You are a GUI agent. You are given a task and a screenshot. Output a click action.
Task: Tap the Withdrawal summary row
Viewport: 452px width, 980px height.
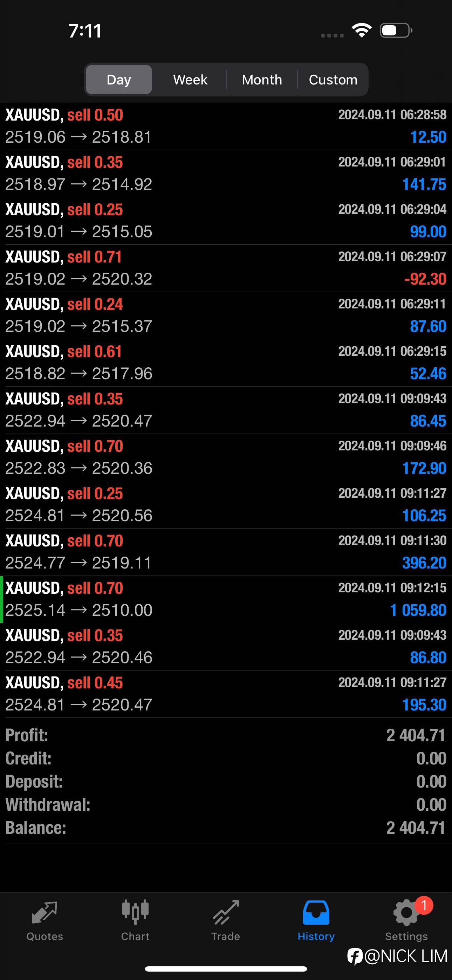point(226,805)
